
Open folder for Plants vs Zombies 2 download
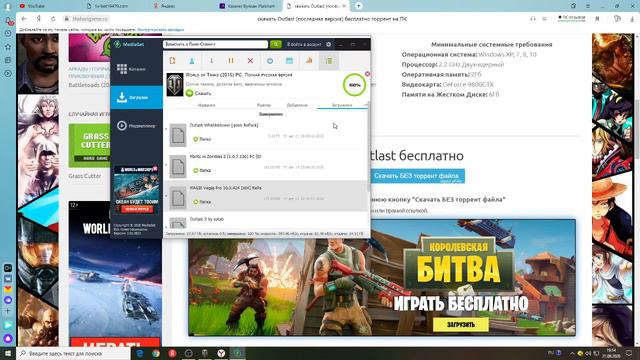click(x=202, y=170)
